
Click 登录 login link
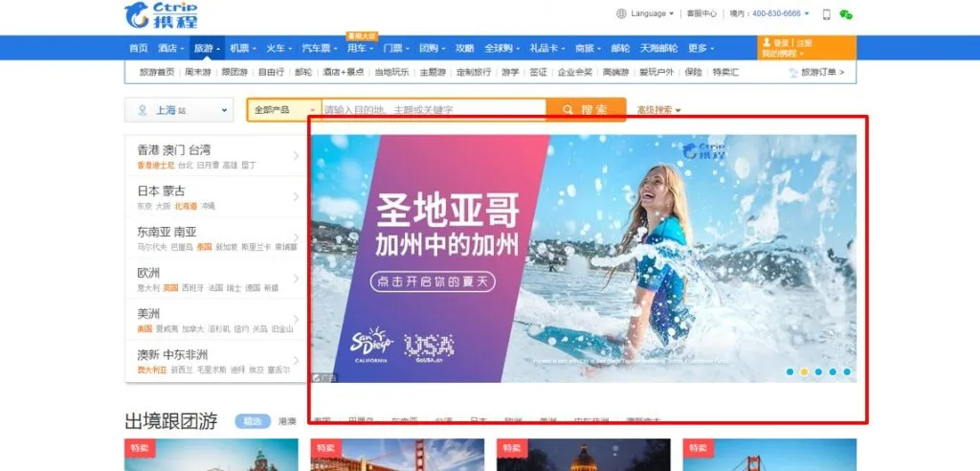(781, 43)
